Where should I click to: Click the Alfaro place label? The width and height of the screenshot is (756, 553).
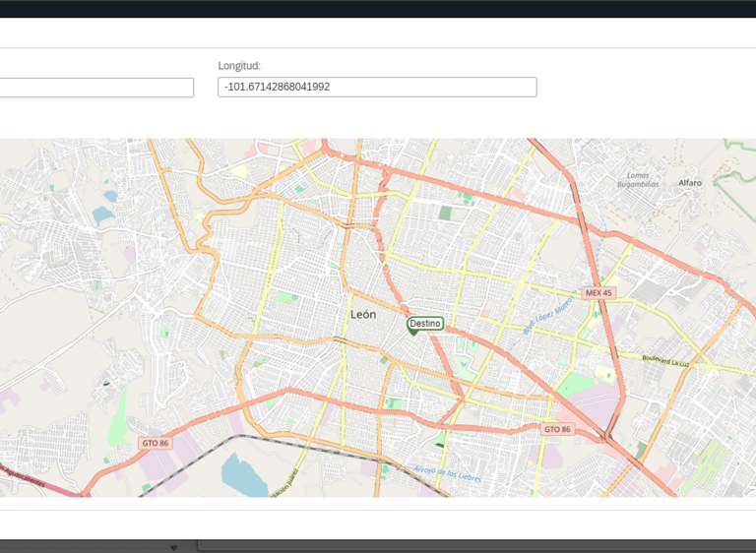pyautogui.click(x=690, y=183)
